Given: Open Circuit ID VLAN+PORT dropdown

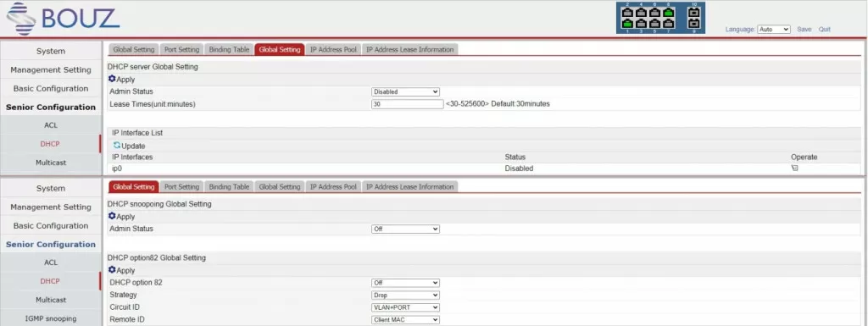Looking at the screenshot, I should (x=406, y=307).
